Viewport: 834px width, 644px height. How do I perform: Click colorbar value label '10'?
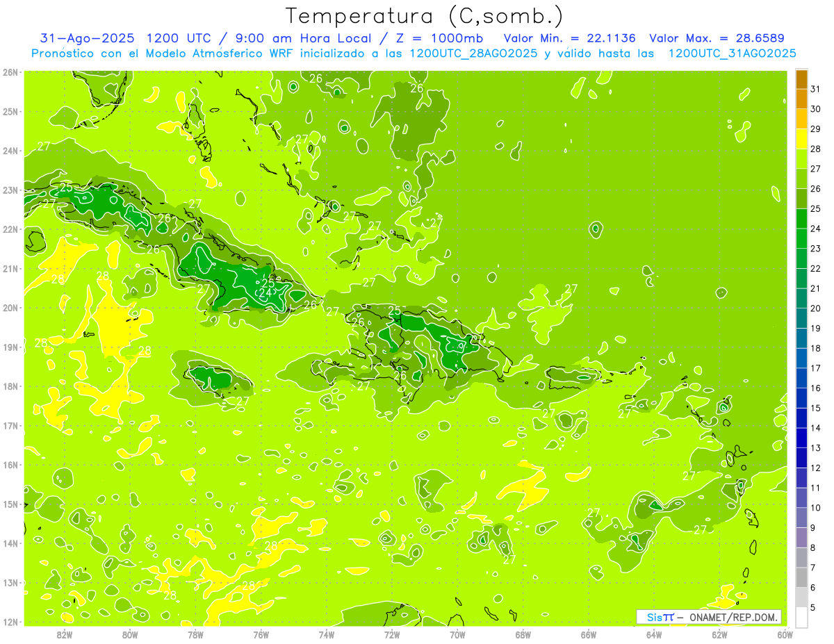click(x=816, y=508)
